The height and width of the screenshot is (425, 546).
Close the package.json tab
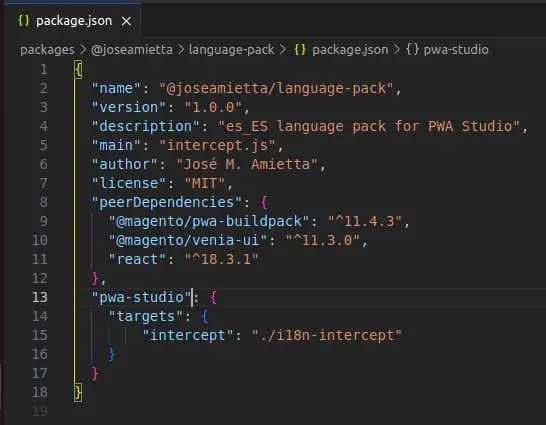[126, 21]
